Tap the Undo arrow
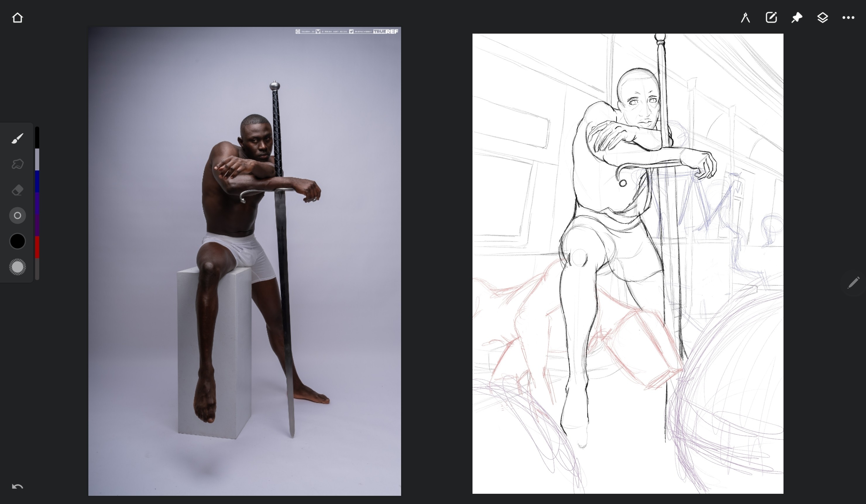The width and height of the screenshot is (866, 504). [17, 486]
